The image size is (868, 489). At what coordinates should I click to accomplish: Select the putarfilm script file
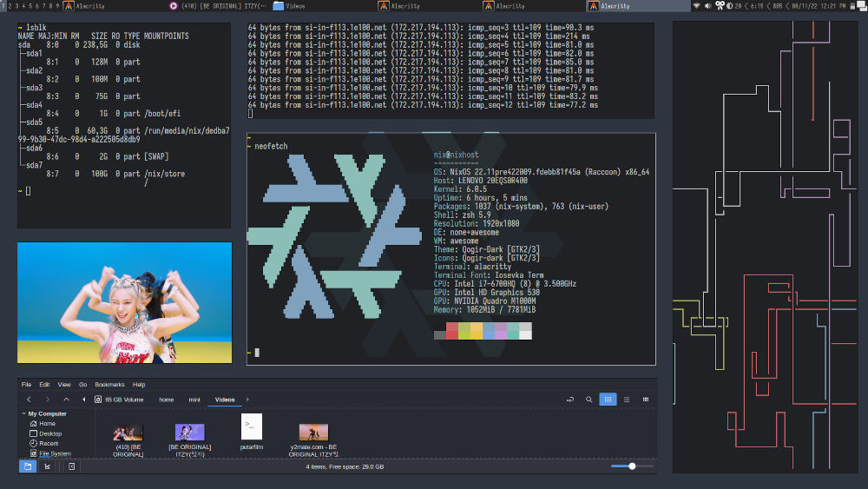tap(252, 432)
